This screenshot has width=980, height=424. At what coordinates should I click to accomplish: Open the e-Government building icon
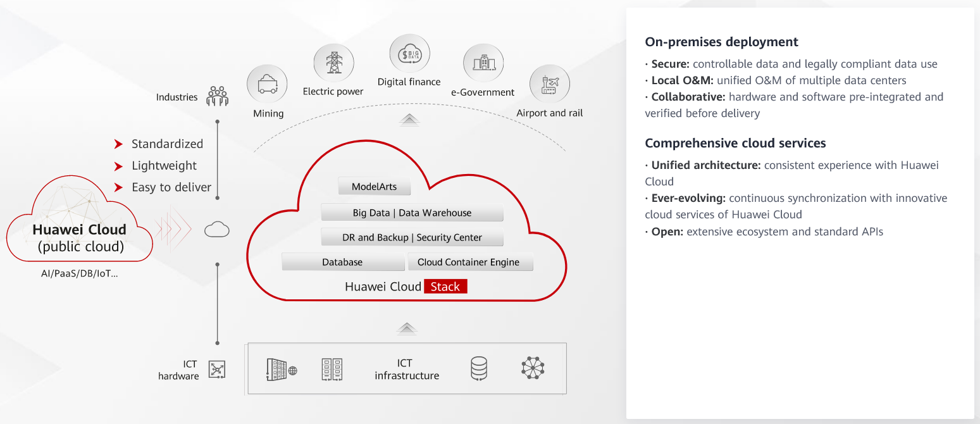[x=483, y=64]
